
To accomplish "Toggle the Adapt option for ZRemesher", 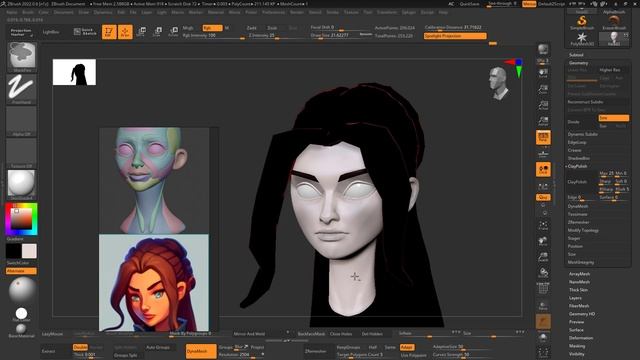I will click(x=407, y=347).
